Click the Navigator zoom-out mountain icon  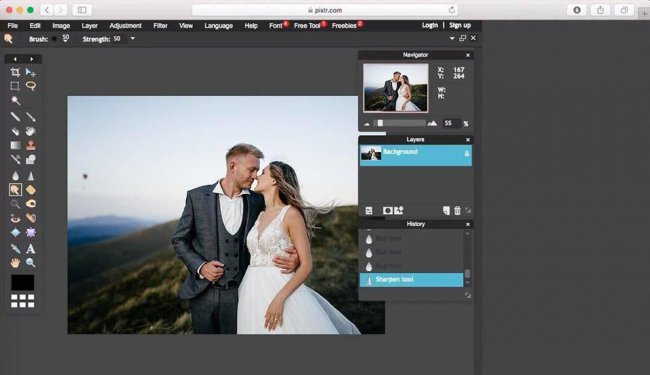tap(367, 123)
